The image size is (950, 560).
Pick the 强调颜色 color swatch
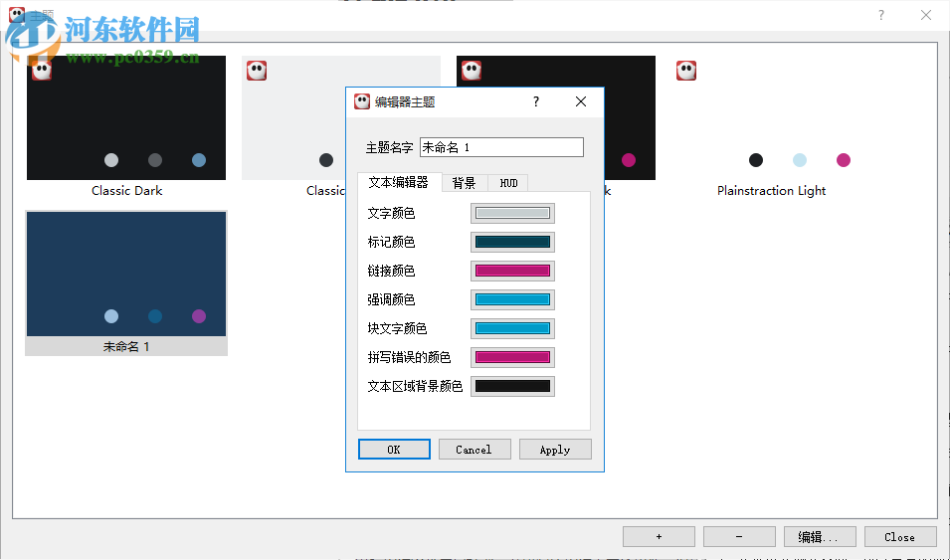(x=512, y=299)
